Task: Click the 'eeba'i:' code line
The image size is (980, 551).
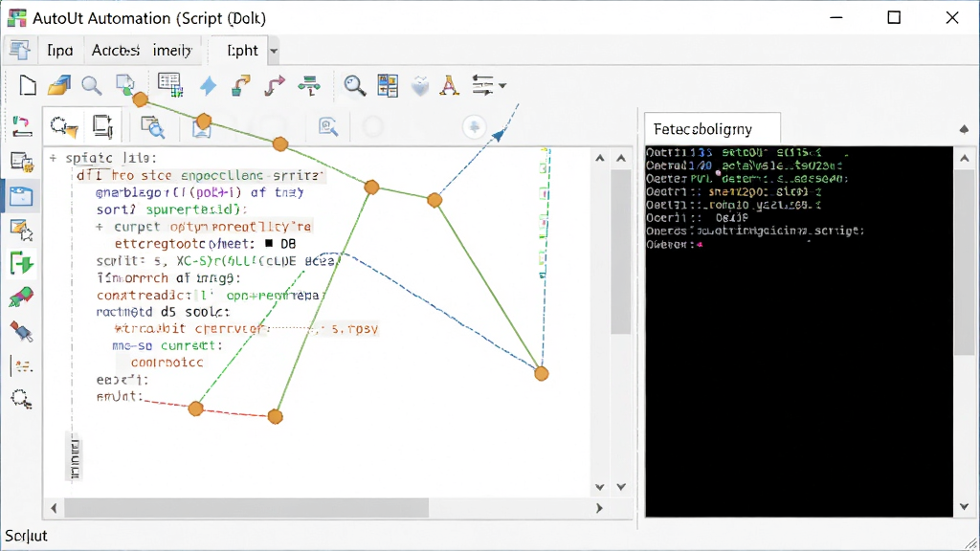Action: [x=122, y=380]
